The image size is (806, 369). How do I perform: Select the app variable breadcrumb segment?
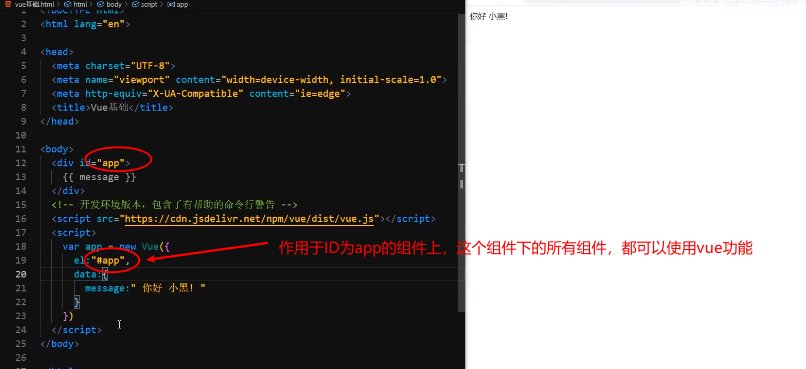(178, 4)
